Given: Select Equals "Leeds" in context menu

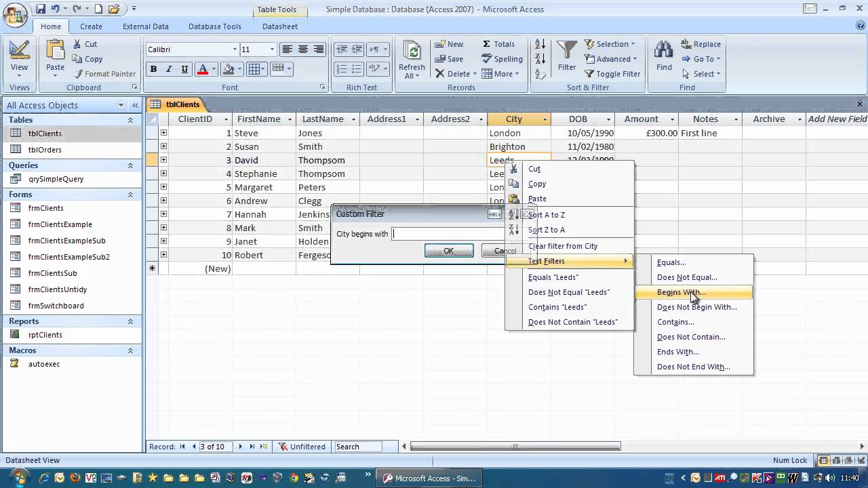Looking at the screenshot, I should [570, 277].
